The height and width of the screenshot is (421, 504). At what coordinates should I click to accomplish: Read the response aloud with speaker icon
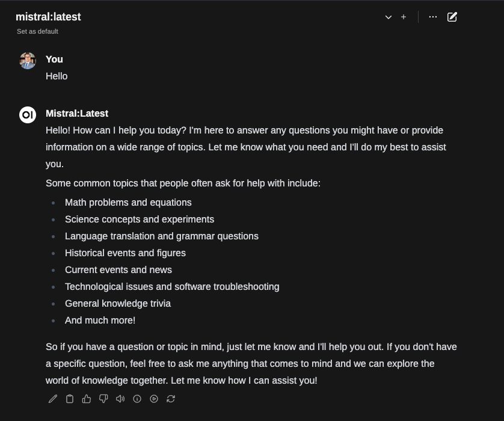[x=120, y=399]
